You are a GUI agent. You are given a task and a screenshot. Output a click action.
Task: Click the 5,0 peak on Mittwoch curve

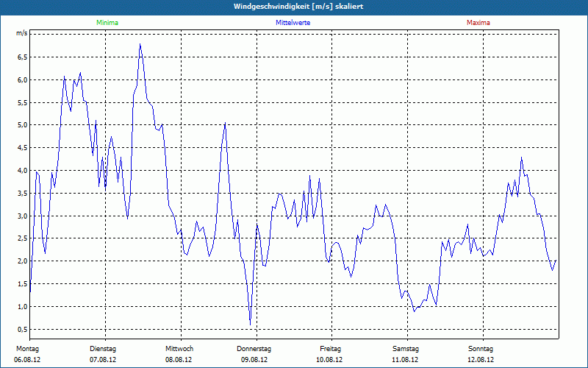225,123
